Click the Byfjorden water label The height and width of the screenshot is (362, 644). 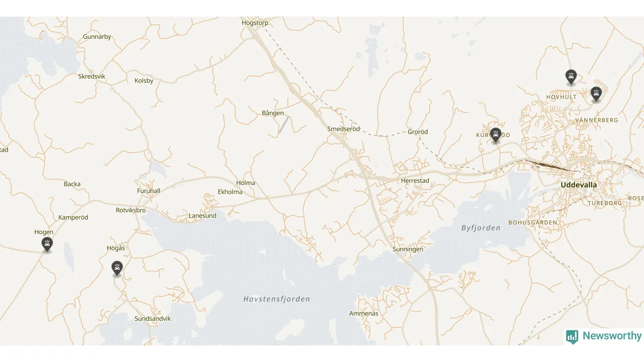(481, 228)
